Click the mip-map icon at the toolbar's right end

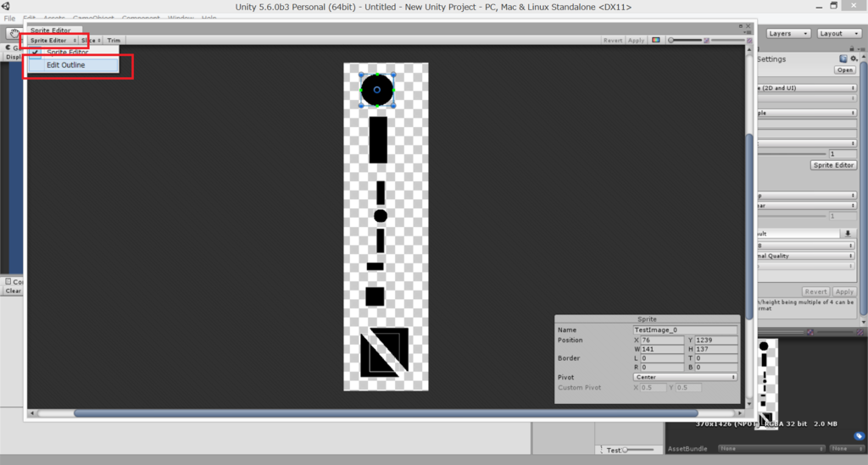pyautogui.click(x=749, y=41)
